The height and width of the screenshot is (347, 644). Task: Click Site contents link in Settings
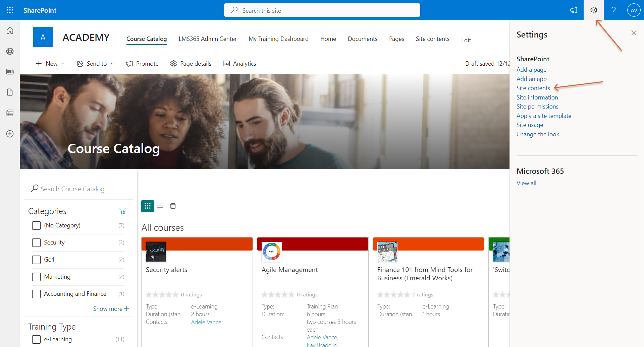click(x=533, y=88)
